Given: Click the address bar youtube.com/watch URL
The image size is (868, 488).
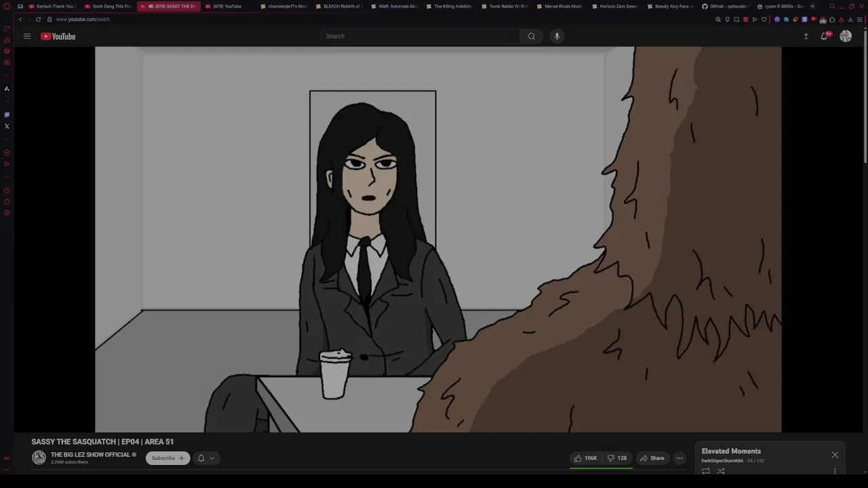Looking at the screenshot, I should (x=83, y=19).
